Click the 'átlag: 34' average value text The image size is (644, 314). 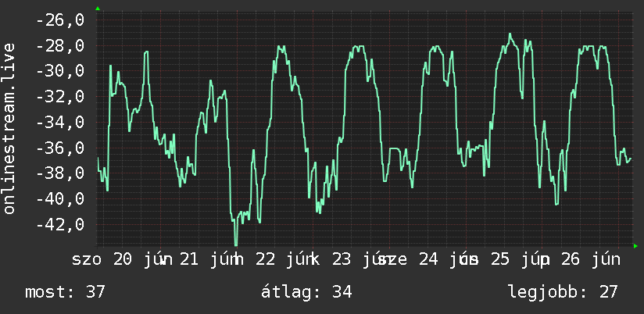(306, 292)
